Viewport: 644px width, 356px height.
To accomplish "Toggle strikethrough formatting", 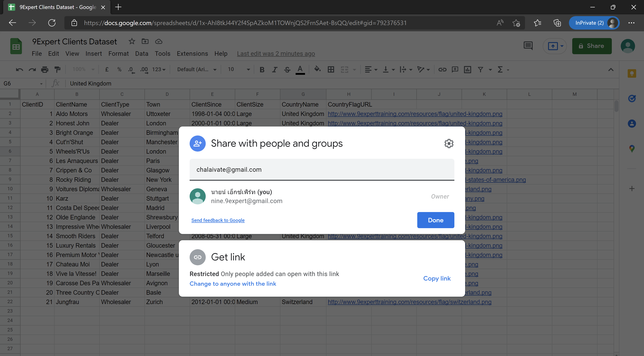I will coord(287,69).
